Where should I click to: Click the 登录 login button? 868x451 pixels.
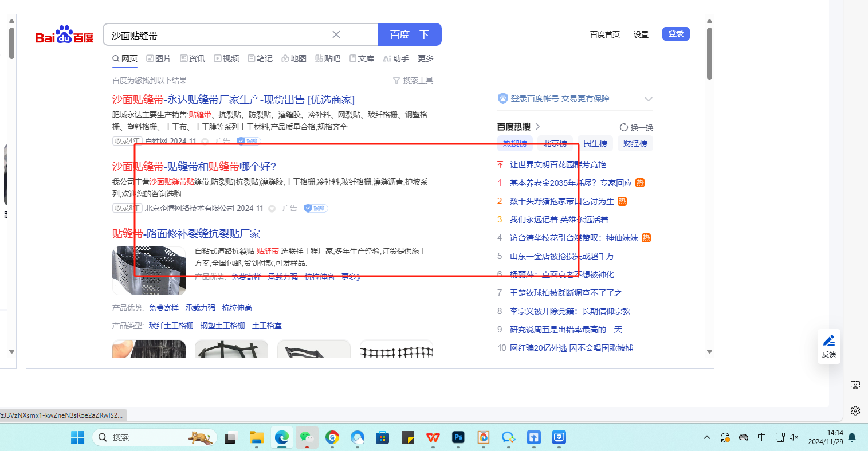point(675,34)
